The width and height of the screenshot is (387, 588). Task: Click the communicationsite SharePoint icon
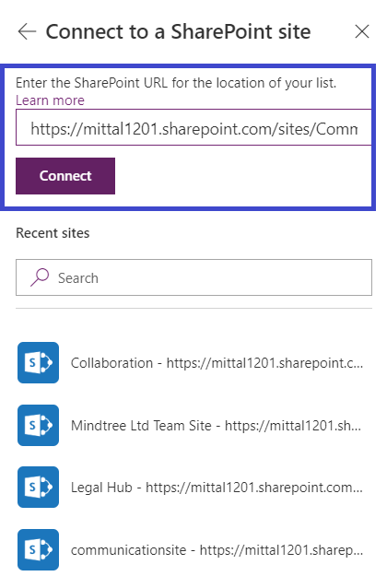coord(39,549)
